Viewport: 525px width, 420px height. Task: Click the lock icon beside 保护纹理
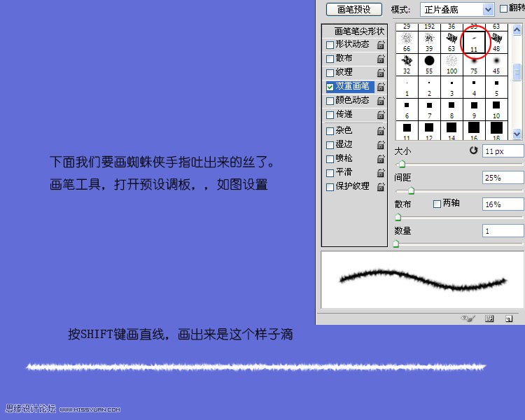click(x=381, y=187)
